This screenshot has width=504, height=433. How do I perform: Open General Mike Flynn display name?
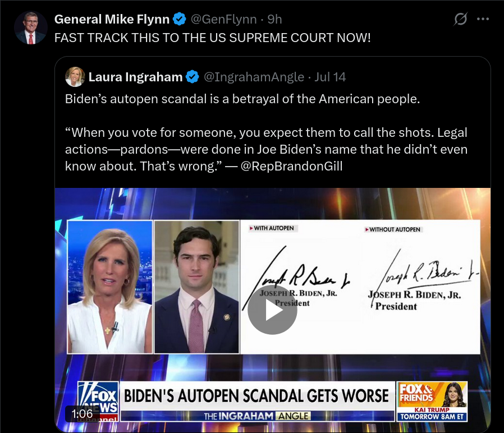(112, 19)
